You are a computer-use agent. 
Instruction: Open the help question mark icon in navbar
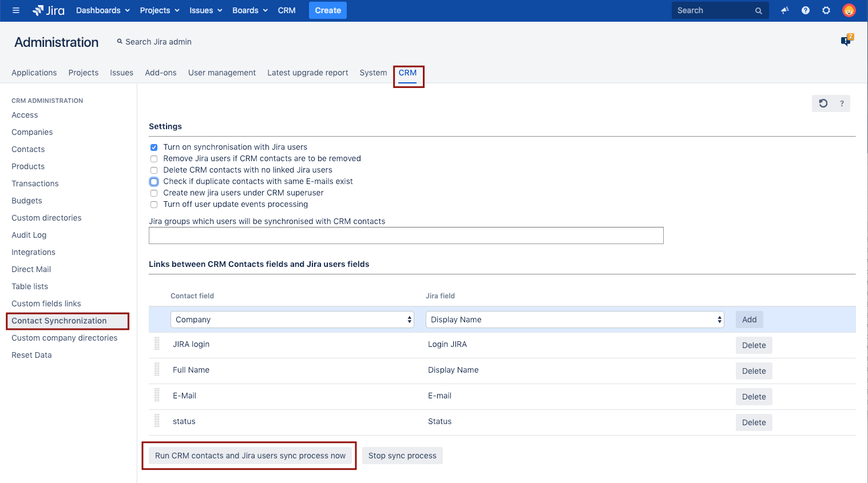coord(806,10)
